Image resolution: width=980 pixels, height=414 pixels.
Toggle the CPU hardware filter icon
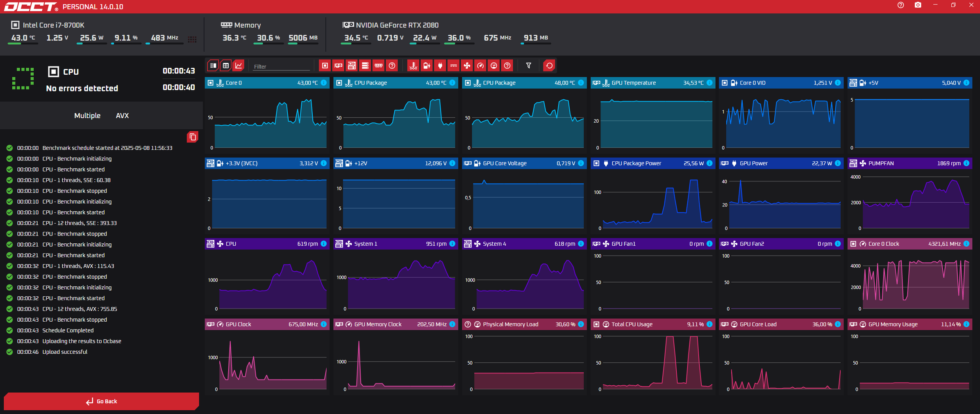(325, 66)
